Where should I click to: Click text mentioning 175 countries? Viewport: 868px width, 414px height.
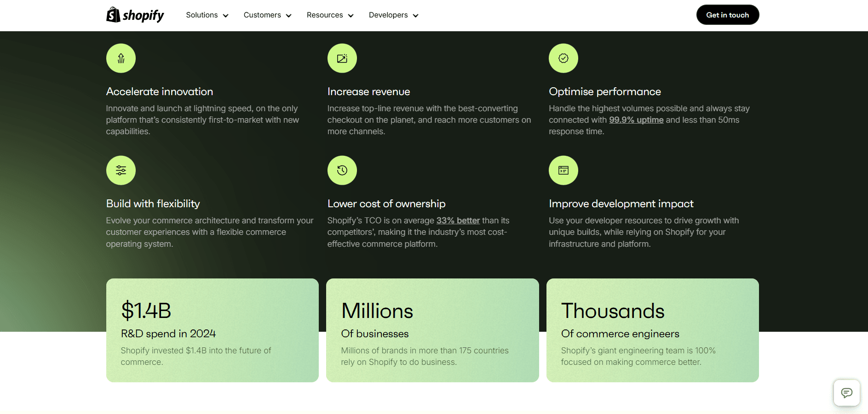425,356
